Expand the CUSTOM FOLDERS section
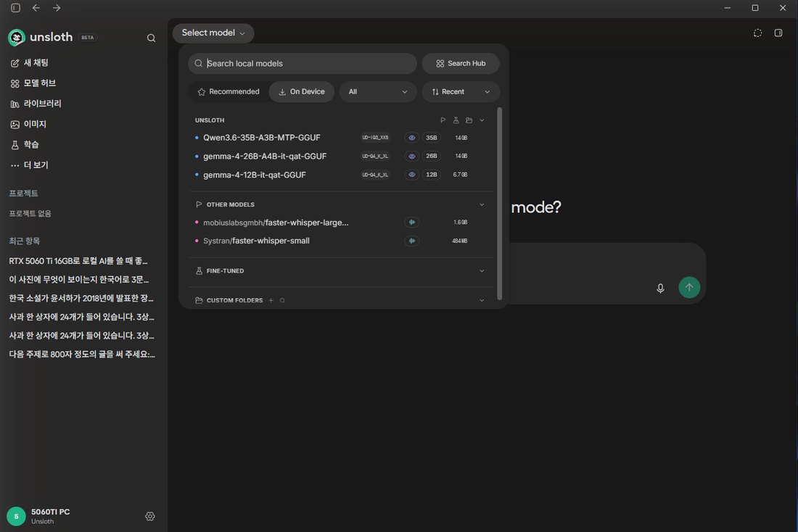 (x=482, y=301)
